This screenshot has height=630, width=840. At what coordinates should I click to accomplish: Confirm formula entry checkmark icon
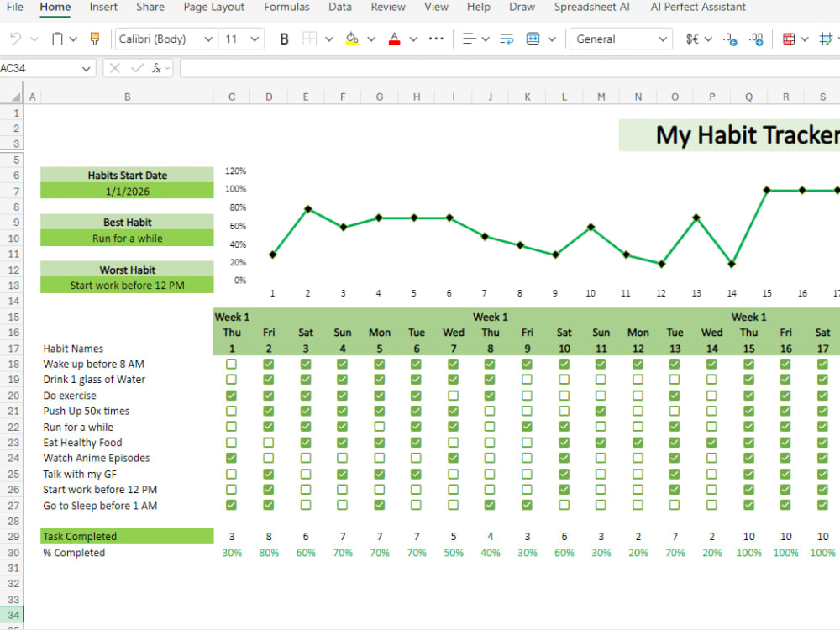click(138, 68)
